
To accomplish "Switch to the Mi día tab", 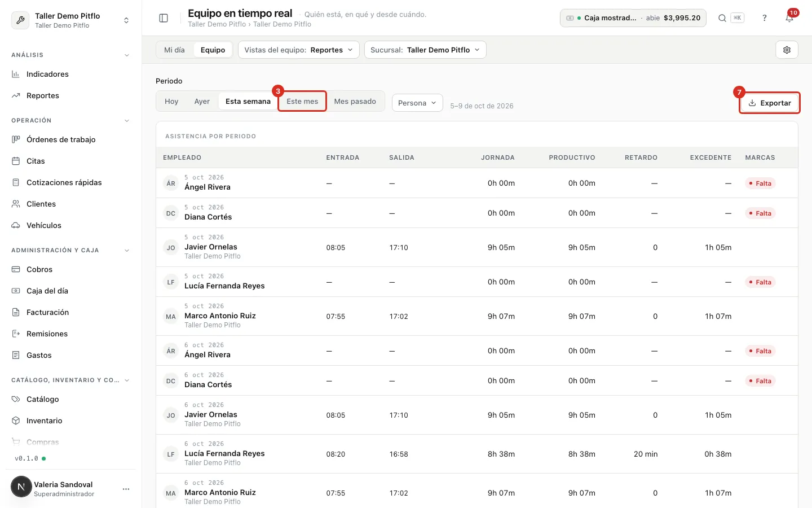I will pyautogui.click(x=174, y=50).
